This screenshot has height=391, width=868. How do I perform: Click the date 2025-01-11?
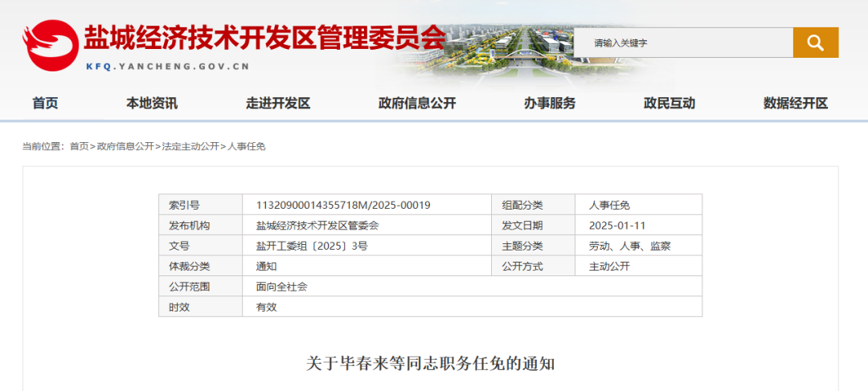coord(617,226)
